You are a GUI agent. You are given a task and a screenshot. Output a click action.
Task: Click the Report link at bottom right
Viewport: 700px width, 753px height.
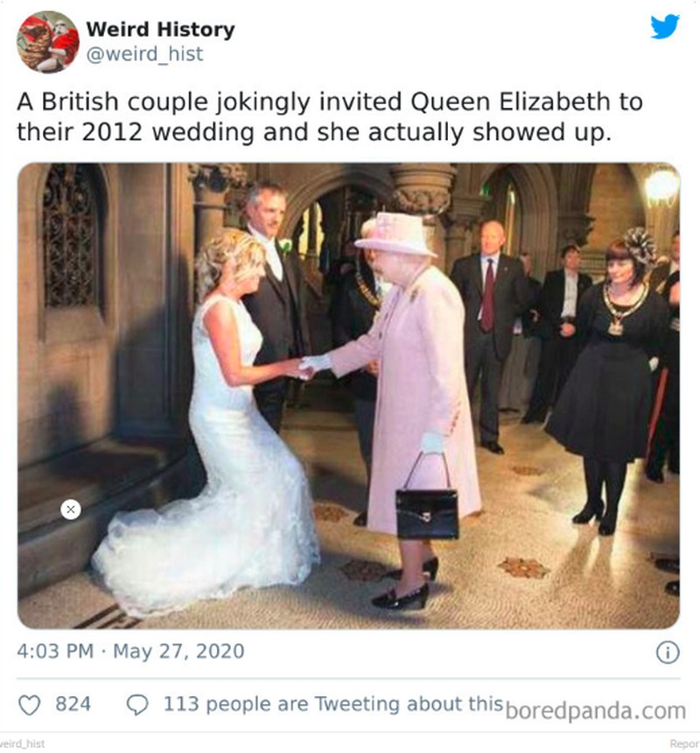686,741
